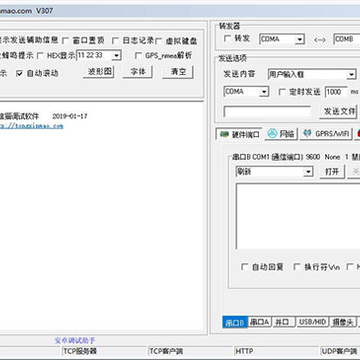Click the TCP服务器 status bar entry
360x360 pixels.
(x=105, y=351)
